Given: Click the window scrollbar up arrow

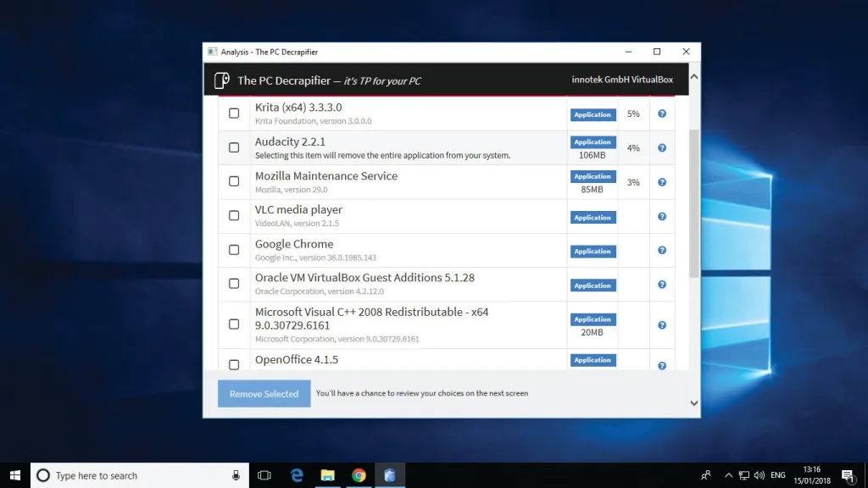Looking at the screenshot, I should coord(694,77).
